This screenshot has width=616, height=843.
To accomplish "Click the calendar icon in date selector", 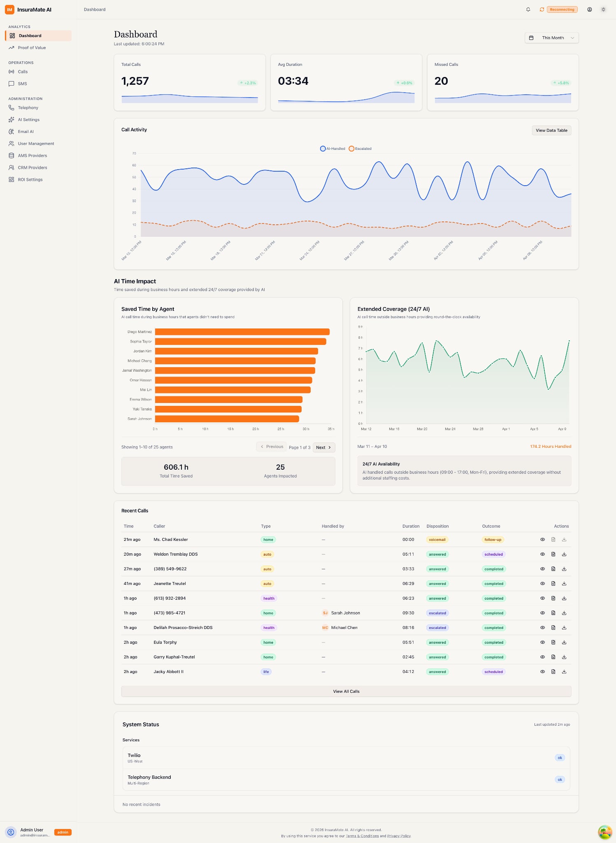I will [531, 38].
